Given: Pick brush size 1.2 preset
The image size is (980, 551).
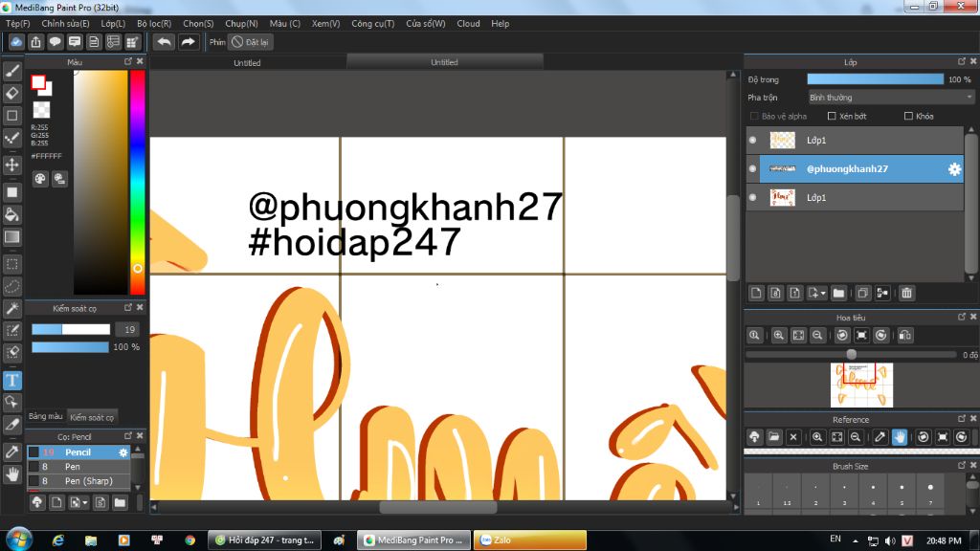Looking at the screenshot, I should tap(787, 492).
